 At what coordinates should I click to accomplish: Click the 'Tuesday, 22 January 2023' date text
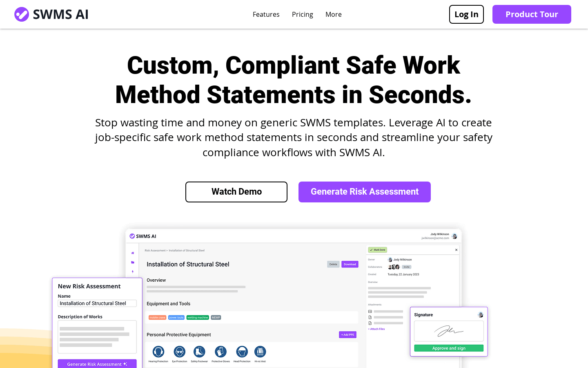pos(403,274)
